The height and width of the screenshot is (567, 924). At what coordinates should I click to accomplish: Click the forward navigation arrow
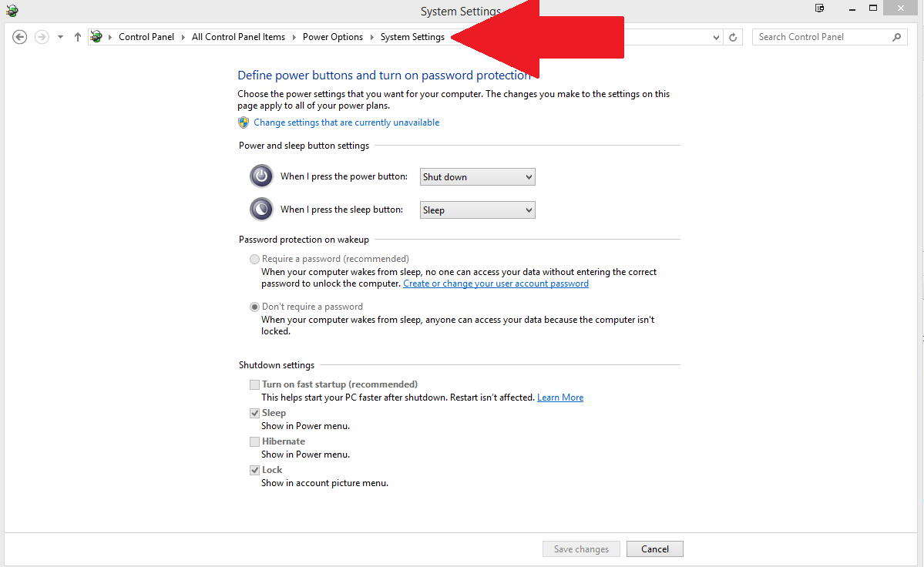point(42,37)
